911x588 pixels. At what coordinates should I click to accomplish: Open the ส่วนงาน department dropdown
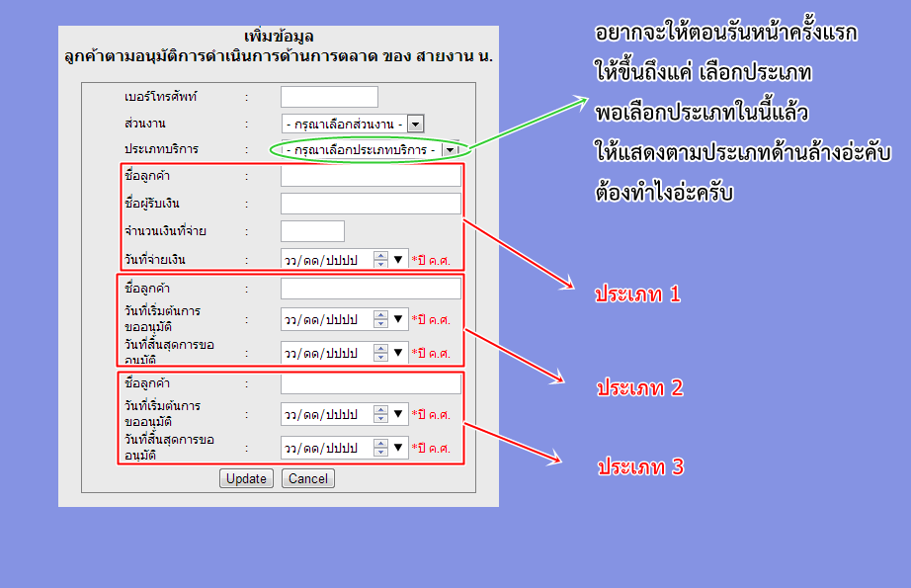353,124
